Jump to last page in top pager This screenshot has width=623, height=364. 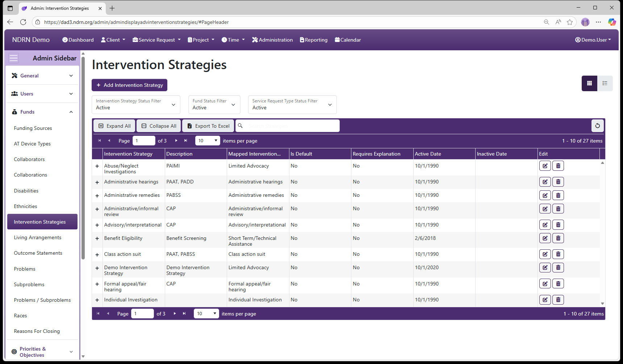tap(186, 140)
